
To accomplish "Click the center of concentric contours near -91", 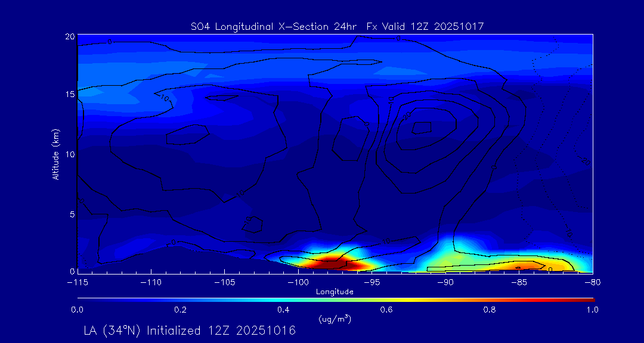I will (423, 127).
